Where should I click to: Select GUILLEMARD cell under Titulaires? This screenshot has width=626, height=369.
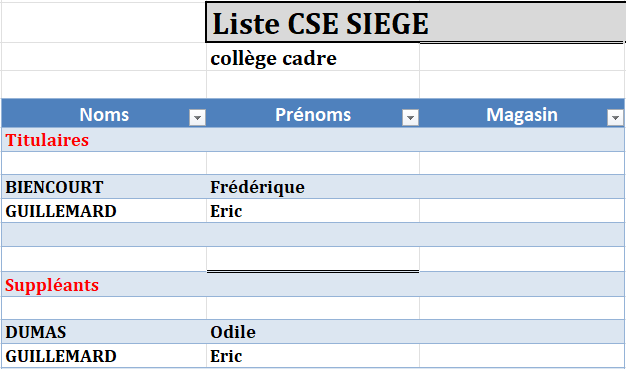point(104,210)
